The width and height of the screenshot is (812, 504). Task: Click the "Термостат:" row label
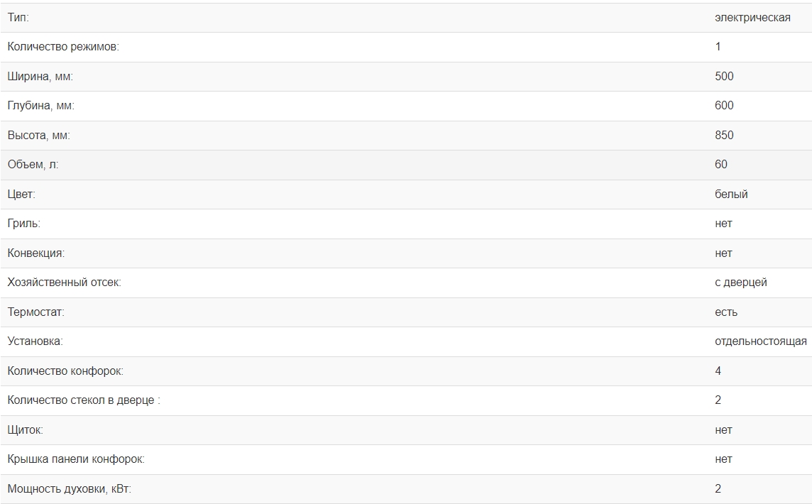point(35,312)
